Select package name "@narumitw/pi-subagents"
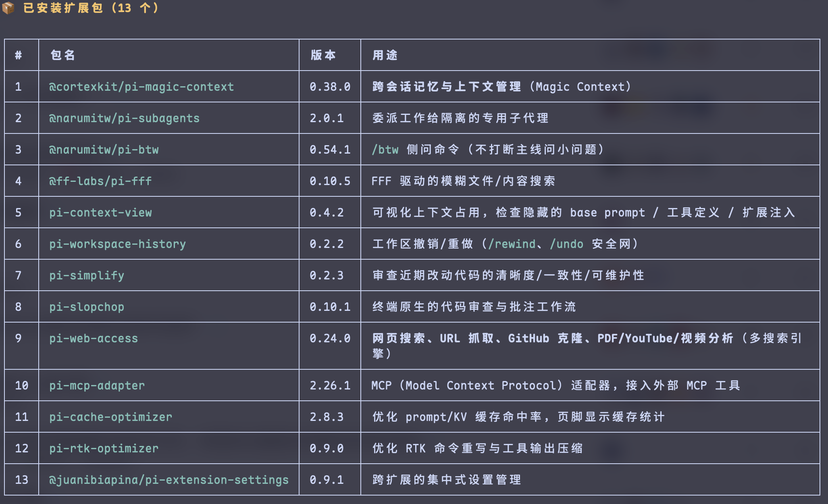 [124, 118]
